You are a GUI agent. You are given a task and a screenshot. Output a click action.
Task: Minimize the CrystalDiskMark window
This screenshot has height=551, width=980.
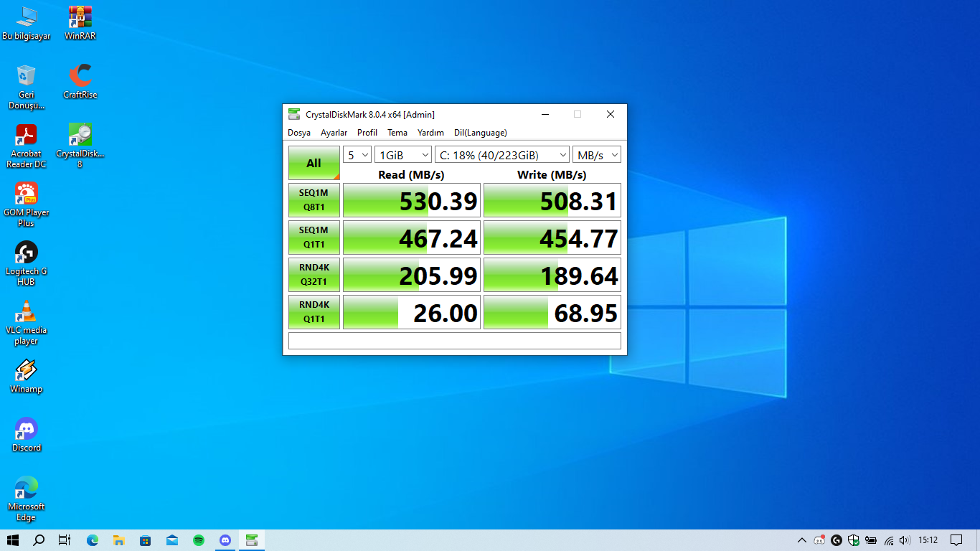[x=545, y=114]
